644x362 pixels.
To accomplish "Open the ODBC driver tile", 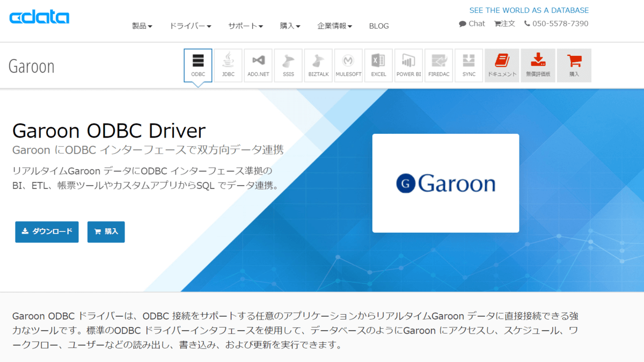I will tap(198, 65).
